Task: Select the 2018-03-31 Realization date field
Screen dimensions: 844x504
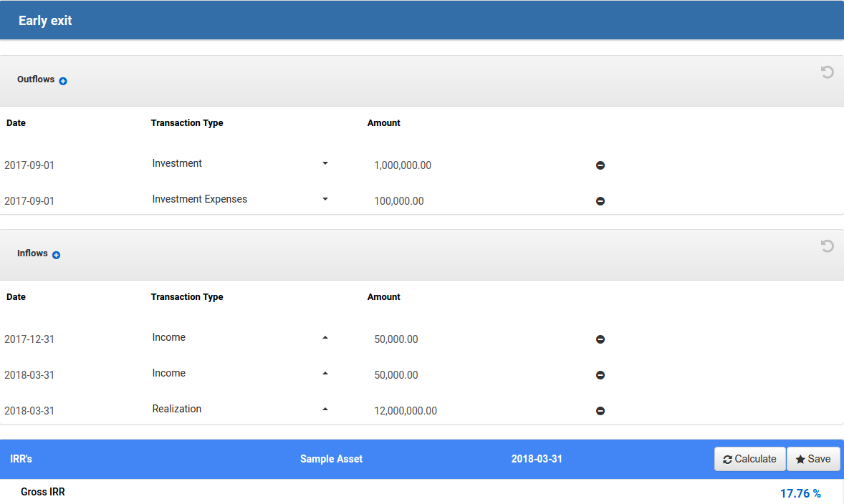Action: coord(29,411)
